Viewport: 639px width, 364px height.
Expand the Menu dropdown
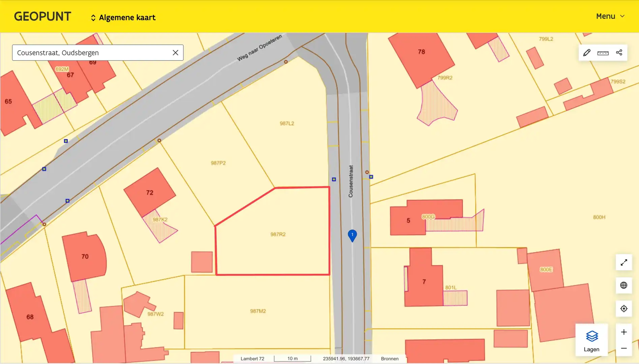(610, 16)
